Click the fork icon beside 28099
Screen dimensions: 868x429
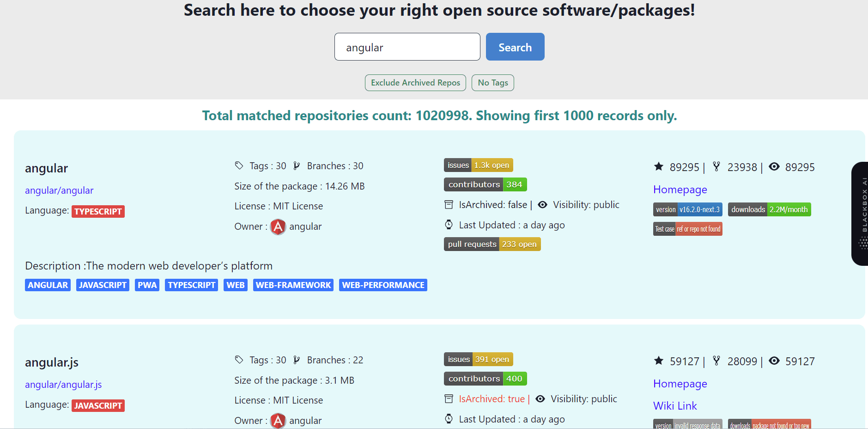pos(716,361)
